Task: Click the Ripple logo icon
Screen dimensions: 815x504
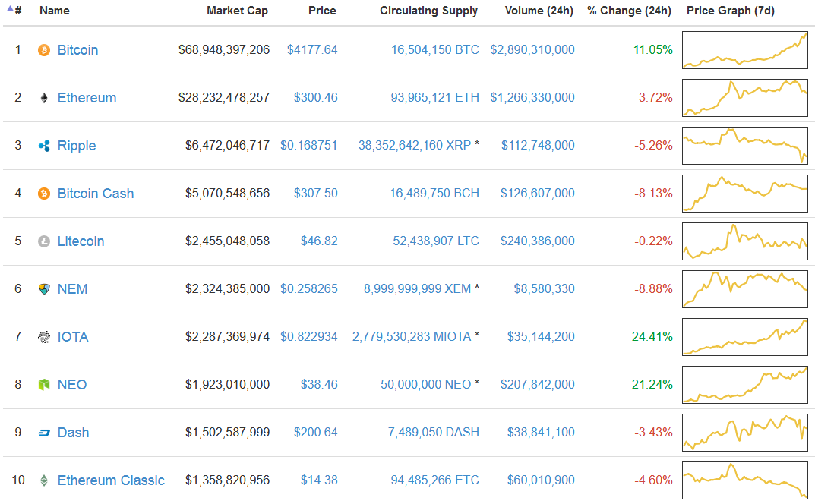Action: tap(44, 146)
